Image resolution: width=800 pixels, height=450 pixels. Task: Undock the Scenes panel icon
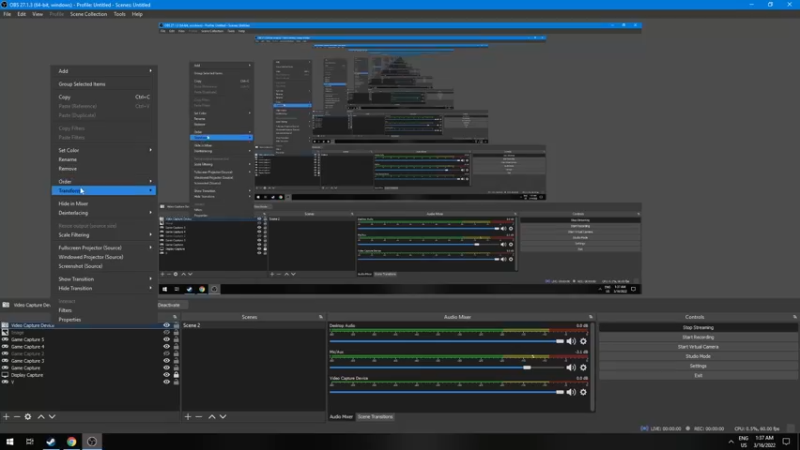point(321,317)
